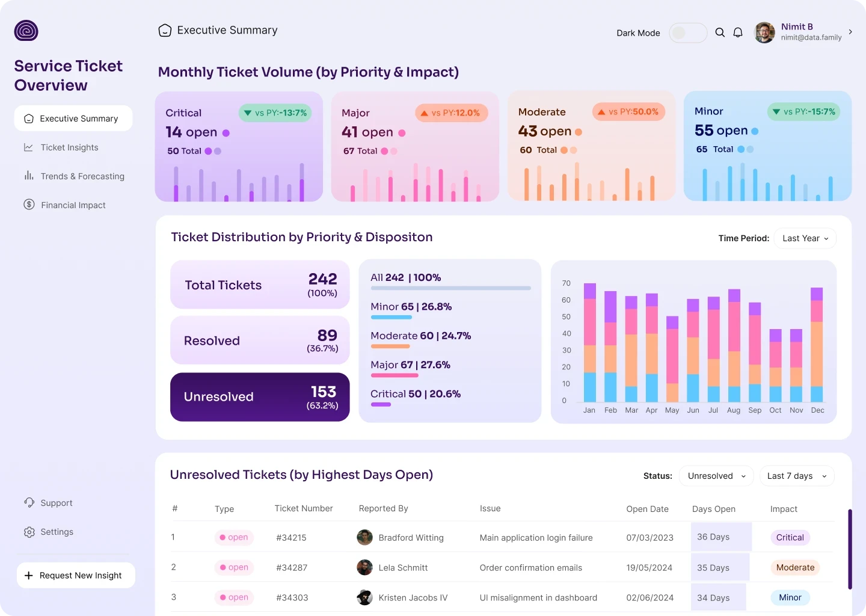
Task: Click the Unresolved 153 tickets card
Action: [260, 397]
